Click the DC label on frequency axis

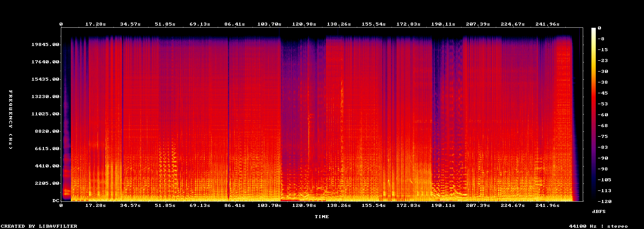[56, 201]
